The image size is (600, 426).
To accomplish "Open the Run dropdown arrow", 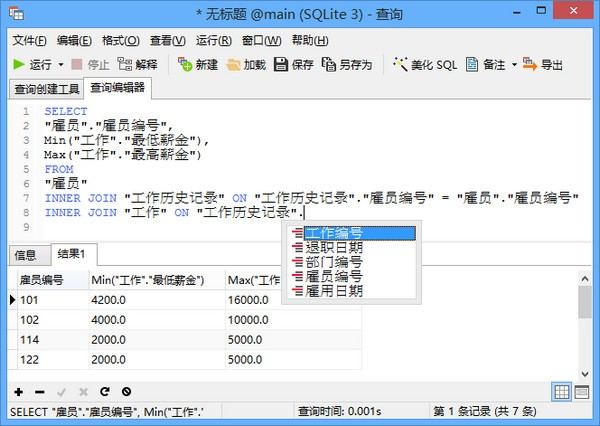I will tap(60, 64).
